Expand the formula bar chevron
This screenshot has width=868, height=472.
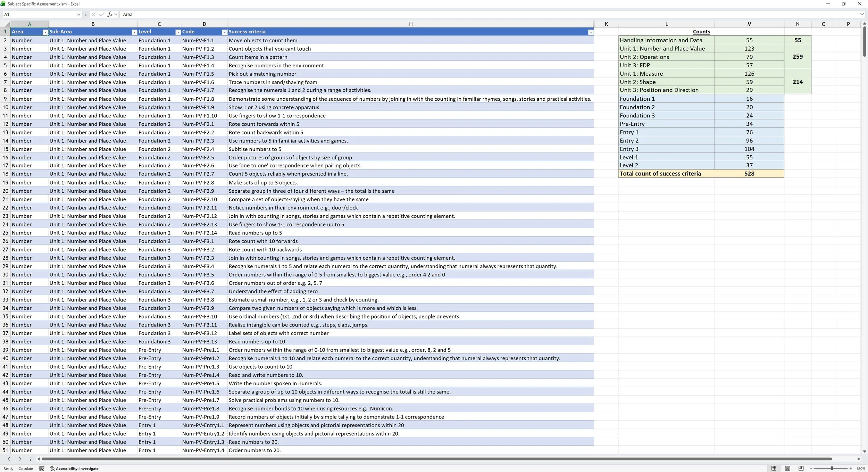point(862,14)
